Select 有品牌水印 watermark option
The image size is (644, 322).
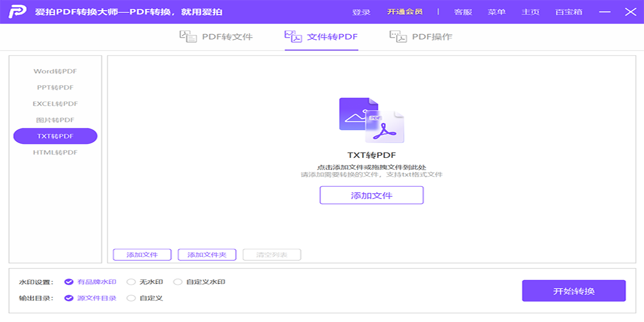90,282
